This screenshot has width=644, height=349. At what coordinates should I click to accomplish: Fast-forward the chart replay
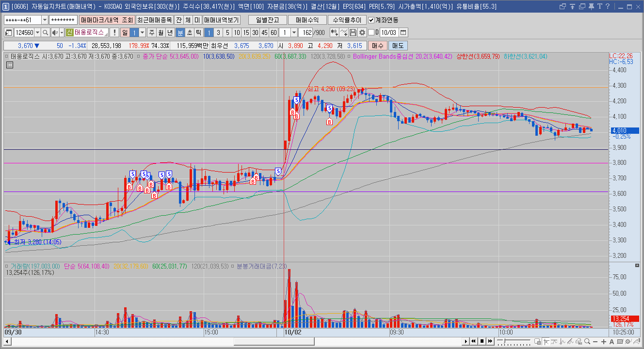coord(490,341)
